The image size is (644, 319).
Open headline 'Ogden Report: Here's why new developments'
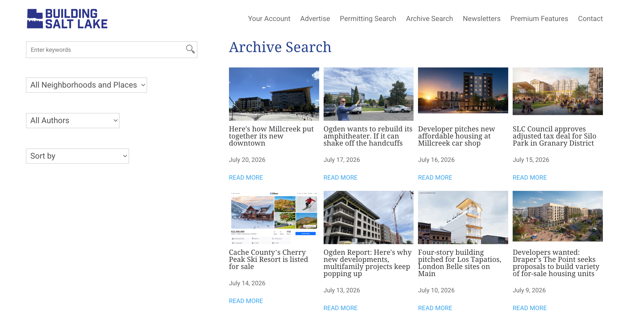pyautogui.click(x=368, y=263)
